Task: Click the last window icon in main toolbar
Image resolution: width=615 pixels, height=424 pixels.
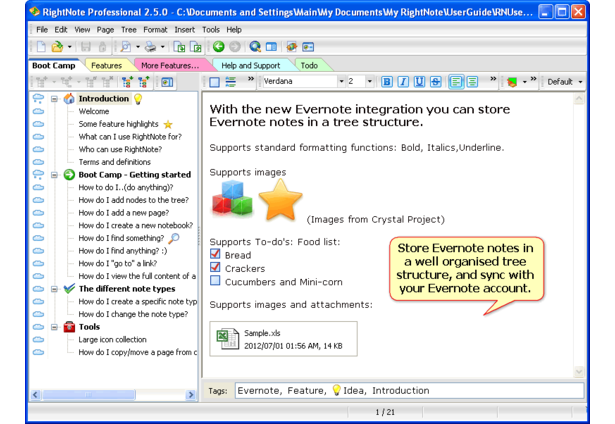Action: [x=308, y=47]
